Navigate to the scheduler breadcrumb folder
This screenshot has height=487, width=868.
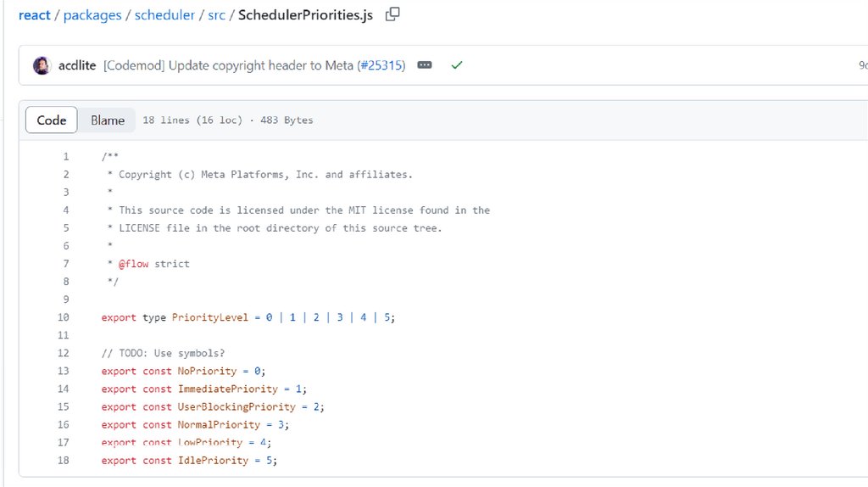click(164, 15)
